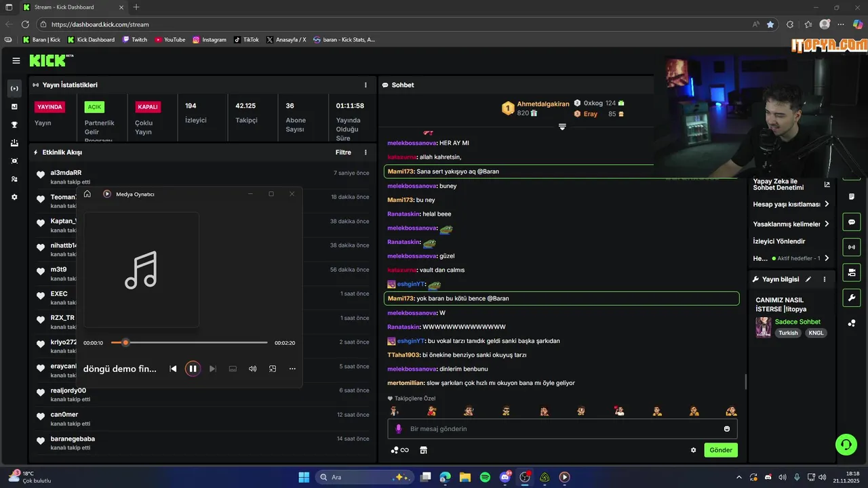Skip to next track in media player
868x488 pixels.
click(x=212, y=369)
